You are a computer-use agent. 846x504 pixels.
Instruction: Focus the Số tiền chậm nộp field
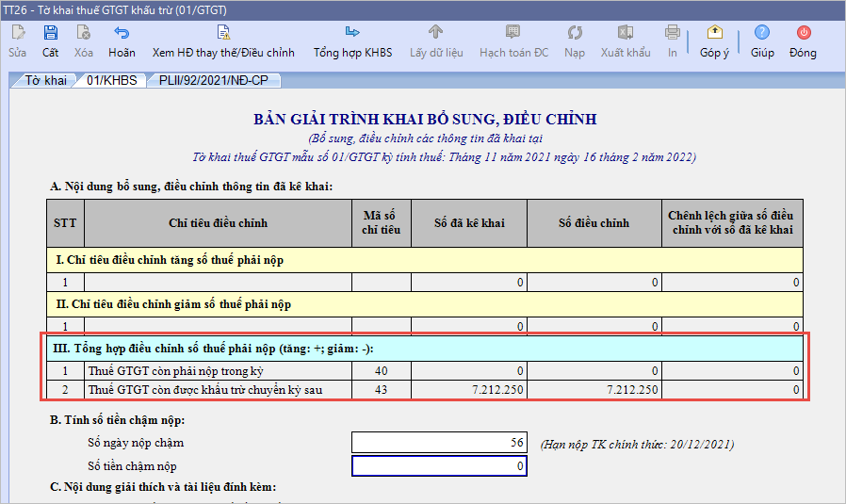(x=437, y=466)
